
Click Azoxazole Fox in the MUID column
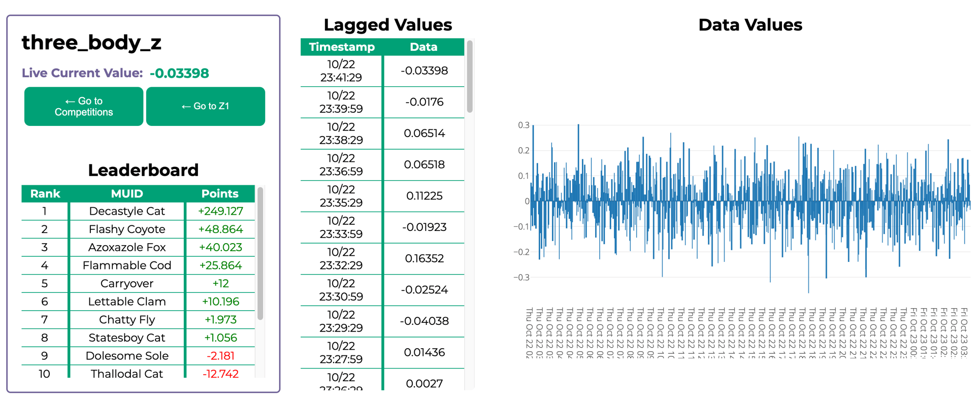click(126, 247)
